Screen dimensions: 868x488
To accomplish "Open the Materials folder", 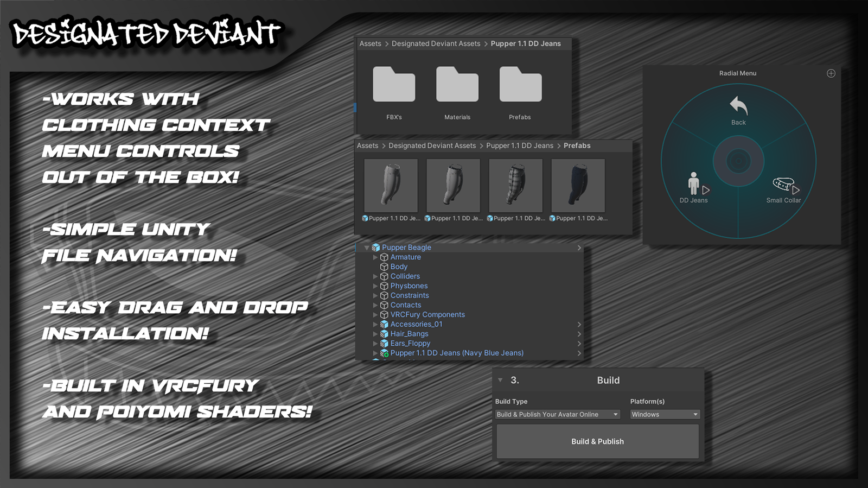I will 457,85.
